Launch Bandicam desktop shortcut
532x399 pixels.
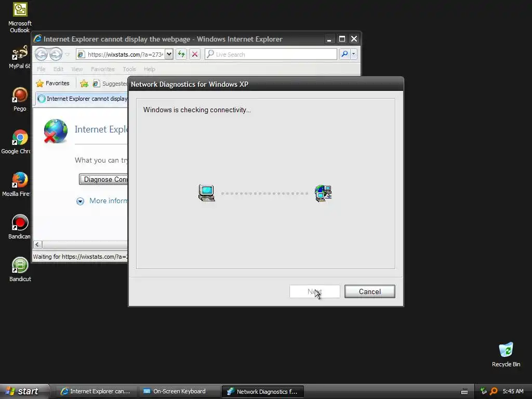coord(20,227)
